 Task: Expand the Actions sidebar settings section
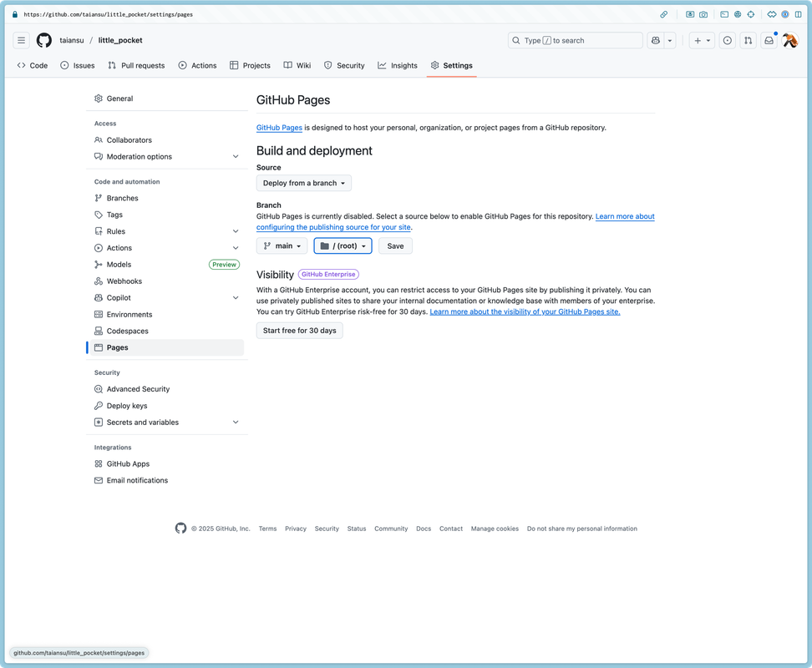(x=236, y=248)
